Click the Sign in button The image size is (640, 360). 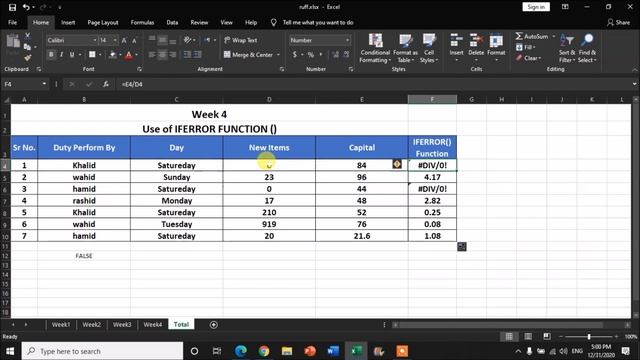[536, 7]
